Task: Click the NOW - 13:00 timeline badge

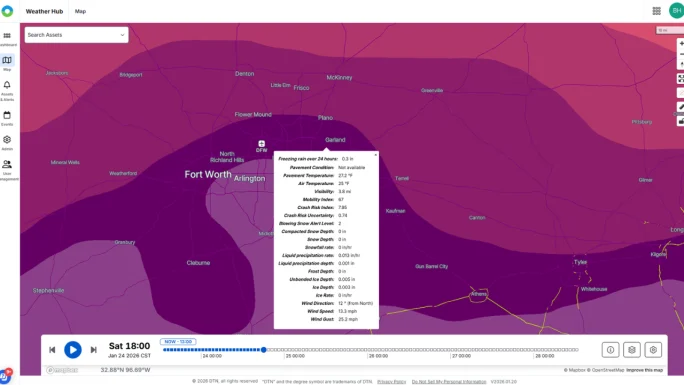Action: [178, 342]
